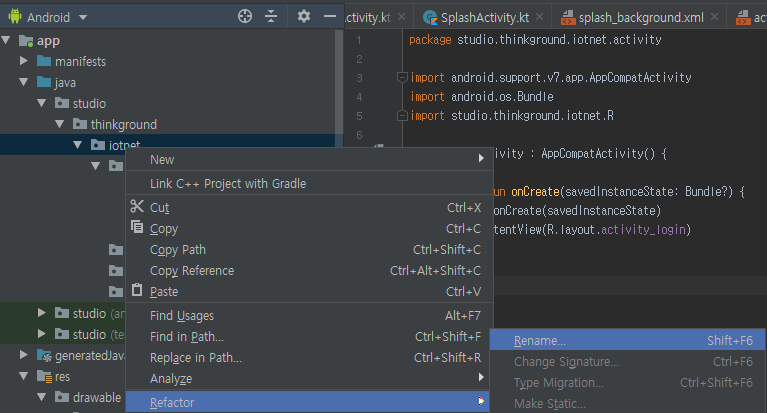Open the Refactor submenu entry
The image size is (767, 413).
tap(309, 402)
